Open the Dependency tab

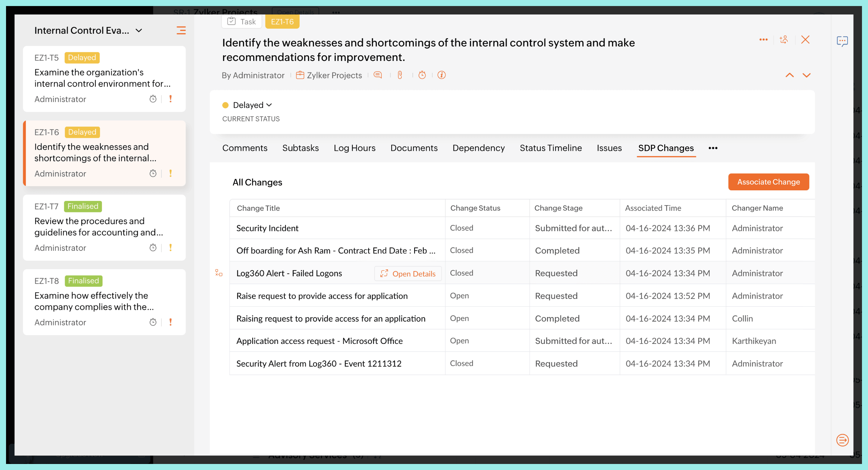coord(479,148)
